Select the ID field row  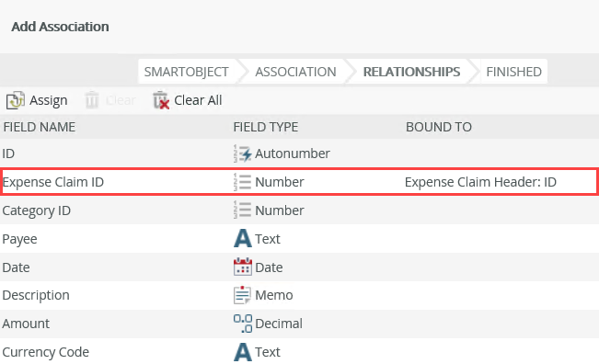[x=300, y=154]
